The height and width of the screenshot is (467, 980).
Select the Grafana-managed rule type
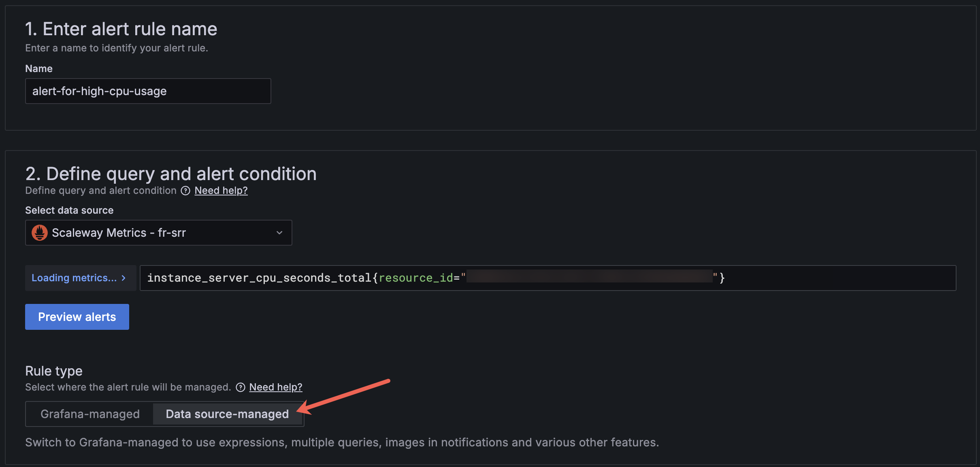(x=90, y=414)
